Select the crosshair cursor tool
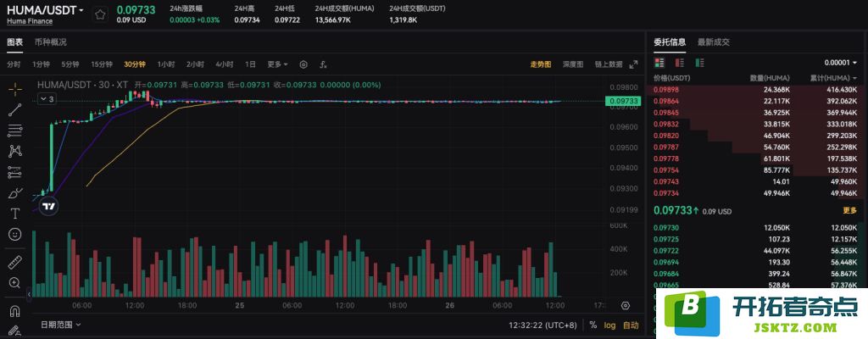This screenshot has width=868, height=339. tap(15, 89)
